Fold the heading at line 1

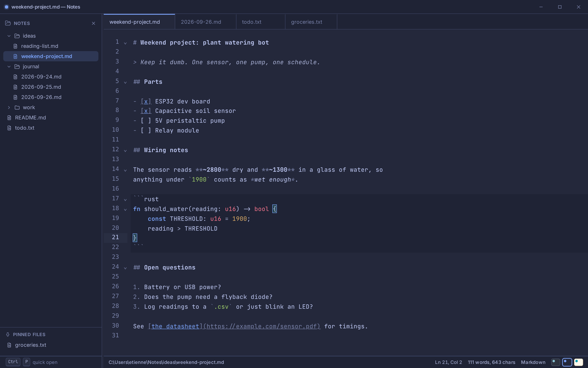[125, 43]
